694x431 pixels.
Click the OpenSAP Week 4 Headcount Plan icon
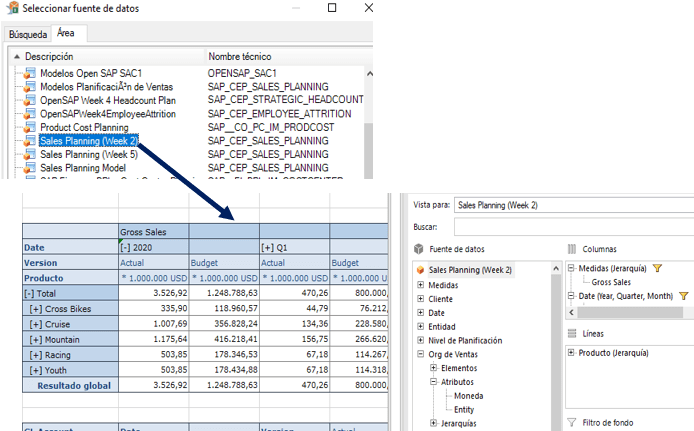(x=30, y=101)
